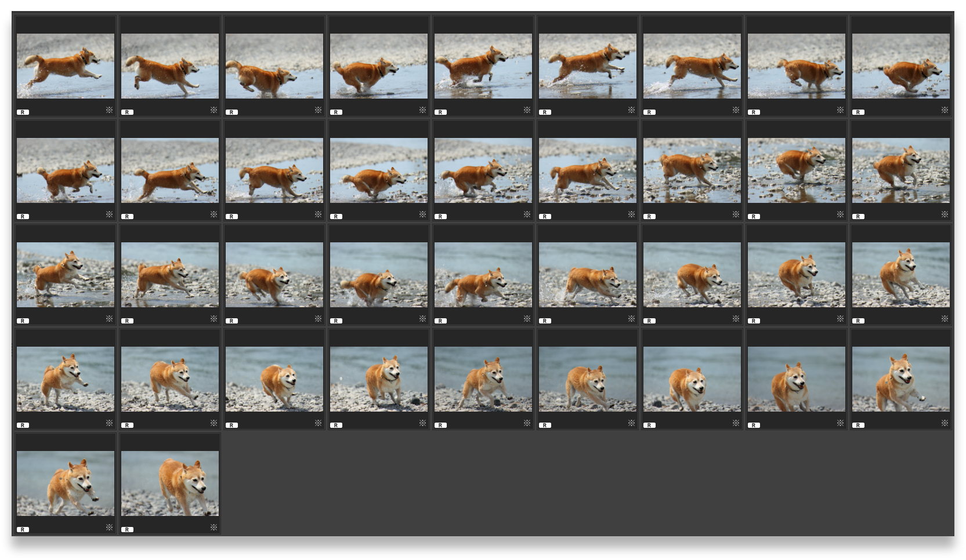Image resolution: width=966 pixels, height=560 pixels.
Task: Select the sixth dog photo in row one
Action: pos(588,66)
